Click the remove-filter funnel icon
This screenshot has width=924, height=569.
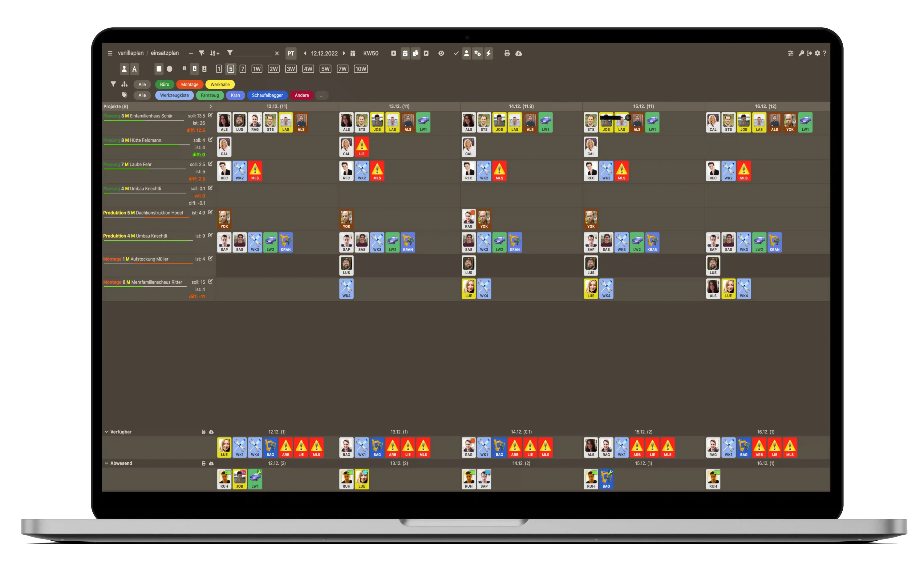tap(201, 53)
